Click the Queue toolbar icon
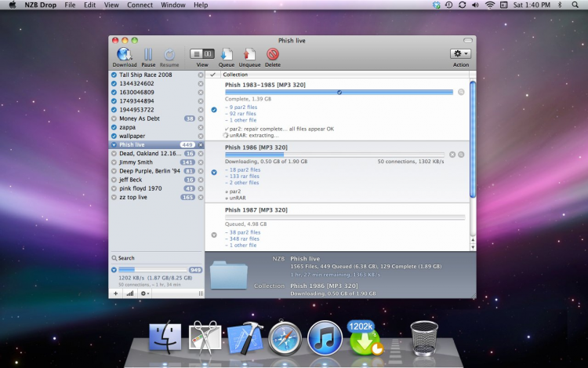Screen dimensions: 588x368 [226, 55]
